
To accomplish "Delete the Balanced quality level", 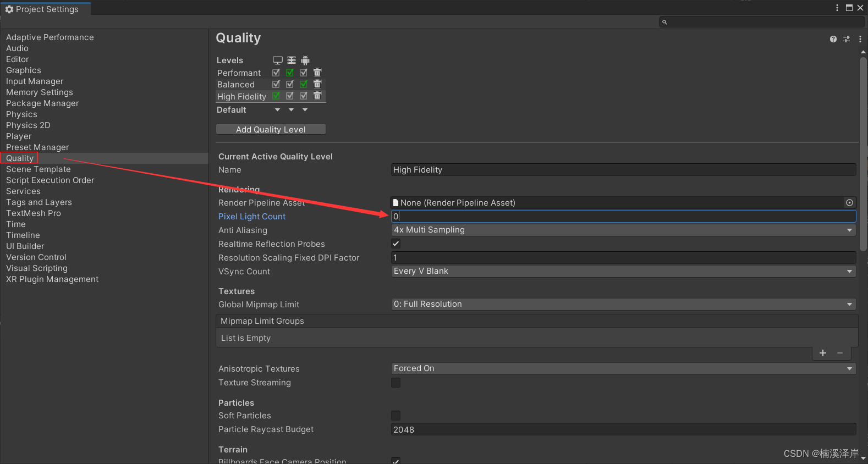I will click(x=317, y=84).
